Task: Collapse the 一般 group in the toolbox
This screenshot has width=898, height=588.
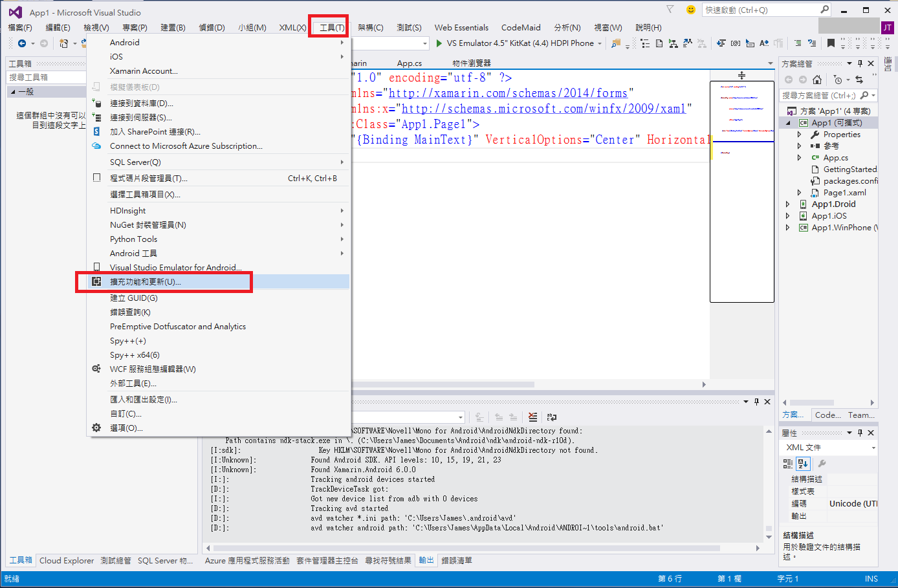Action: [13, 92]
